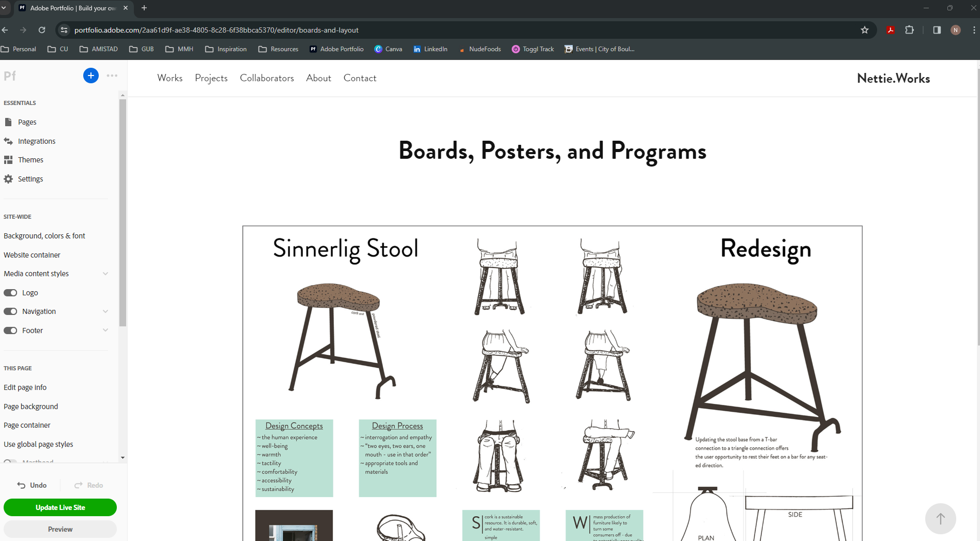Go to the About nav item

pos(318,78)
